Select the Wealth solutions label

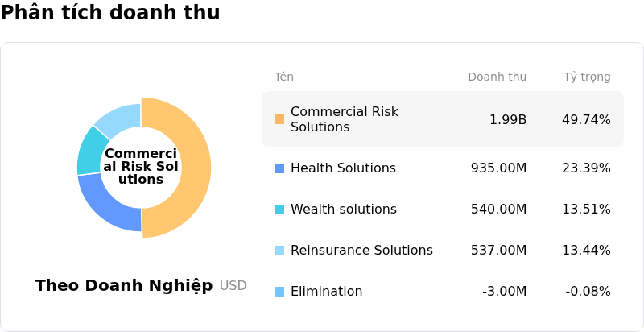point(344,210)
